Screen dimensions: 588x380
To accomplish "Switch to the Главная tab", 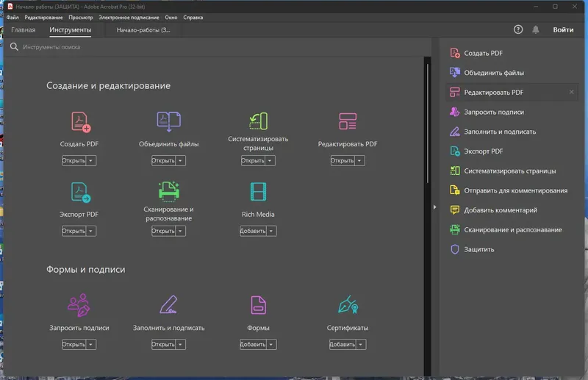I will pos(24,30).
